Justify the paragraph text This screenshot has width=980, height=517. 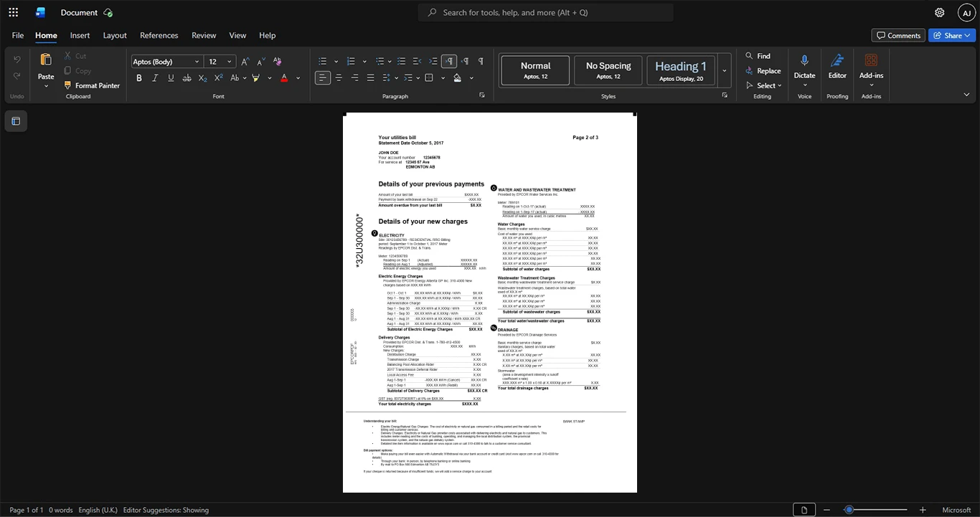pos(370,78)
